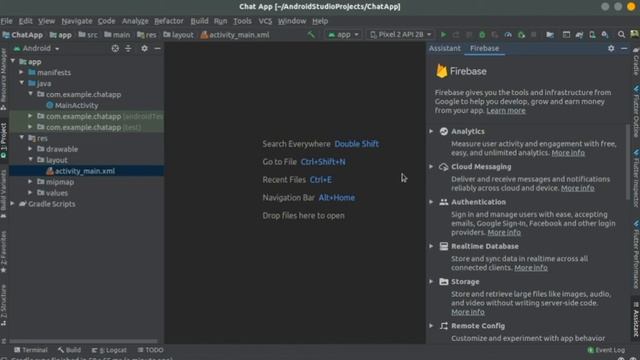Click the Authentication people icon
640x360 pixels.
pos(444,202)
